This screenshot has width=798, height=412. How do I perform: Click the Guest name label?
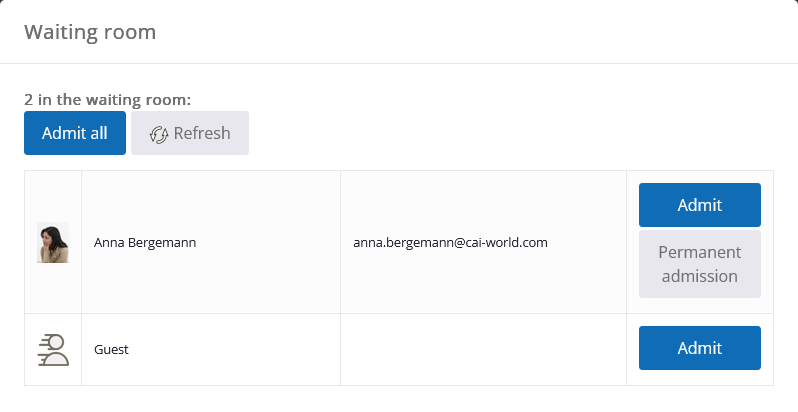point(111,349)
